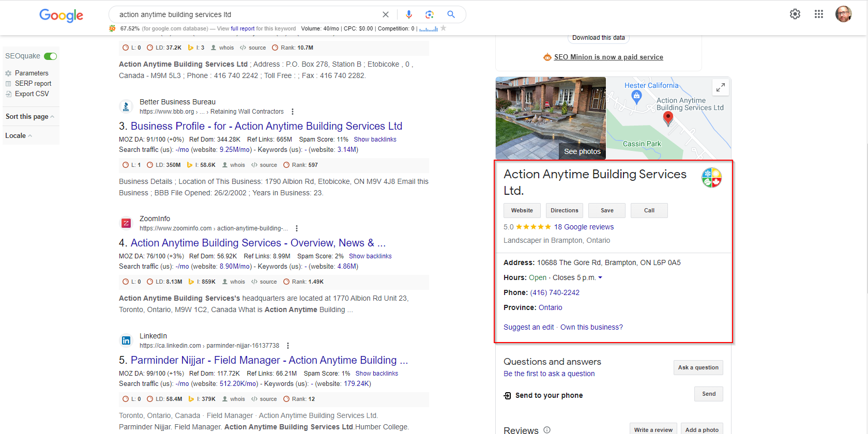The height and width of the screenshot is (434, 868).
Task: Click the Open hours status text
Action: 538,277
